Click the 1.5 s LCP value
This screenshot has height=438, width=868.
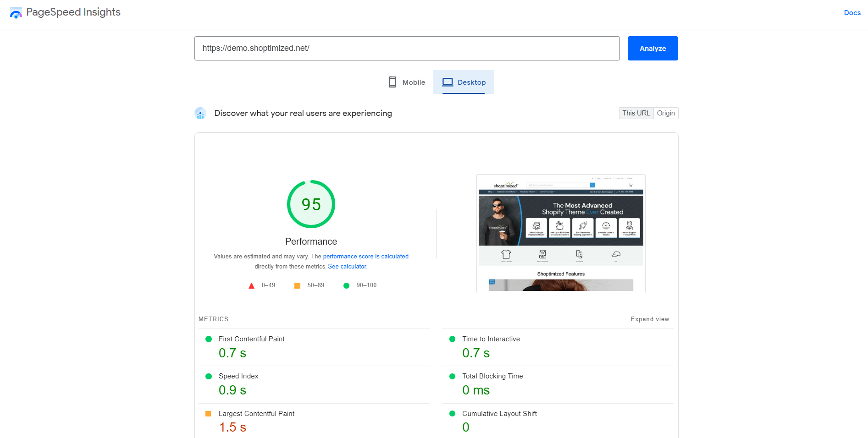click(232, 427)
